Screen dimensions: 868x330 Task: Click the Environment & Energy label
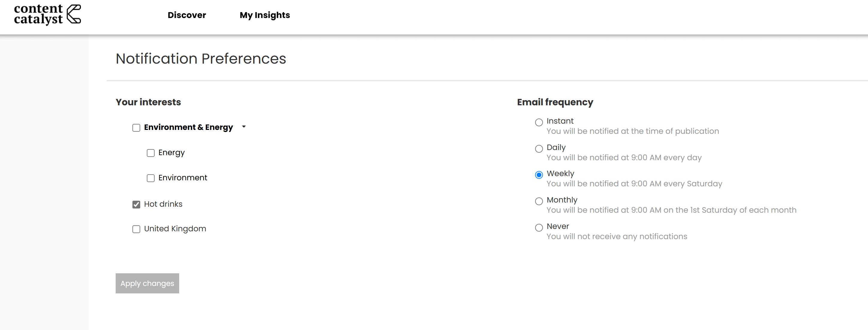(188, 127)
